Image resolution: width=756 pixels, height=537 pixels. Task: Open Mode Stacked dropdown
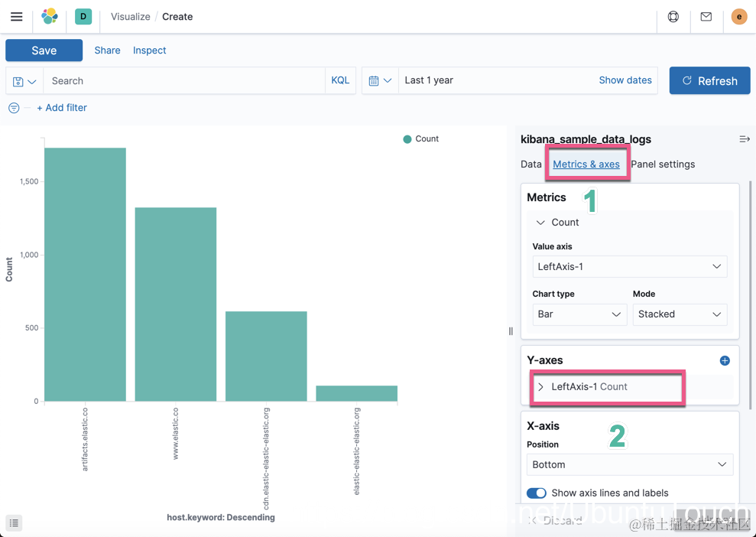(x=680, y=314)
